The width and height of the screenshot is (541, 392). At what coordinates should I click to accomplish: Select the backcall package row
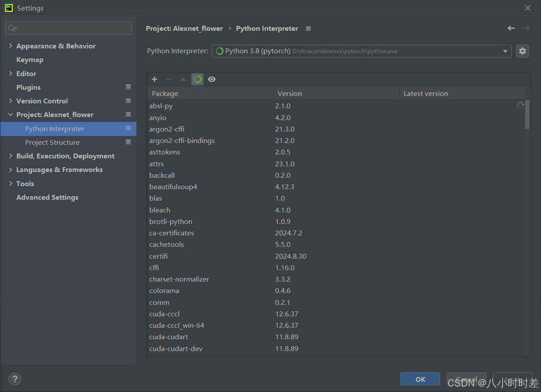(x=336, y=175)
